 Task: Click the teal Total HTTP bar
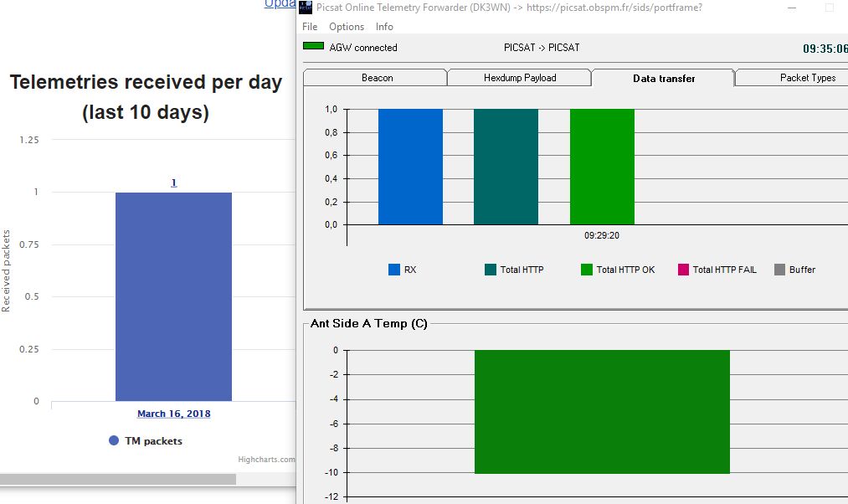506,167
